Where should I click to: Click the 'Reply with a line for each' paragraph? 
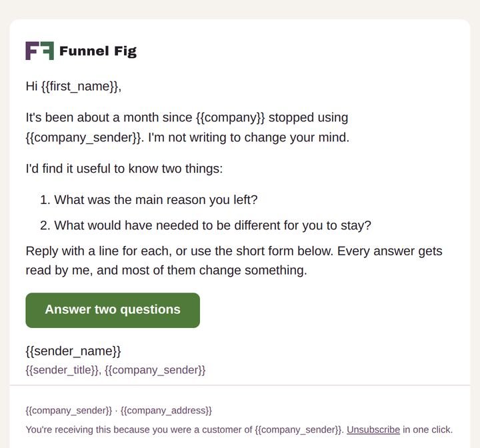point(234,261)
